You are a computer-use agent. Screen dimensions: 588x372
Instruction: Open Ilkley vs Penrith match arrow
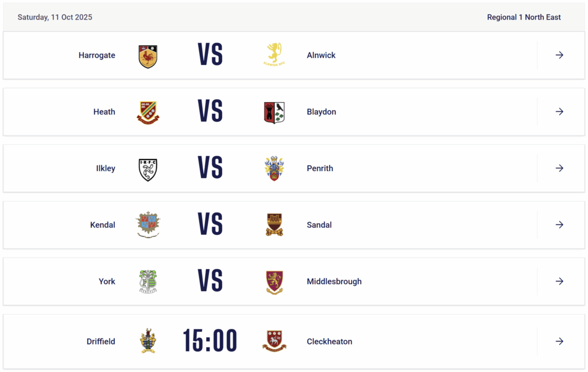(x=559, y=168)
